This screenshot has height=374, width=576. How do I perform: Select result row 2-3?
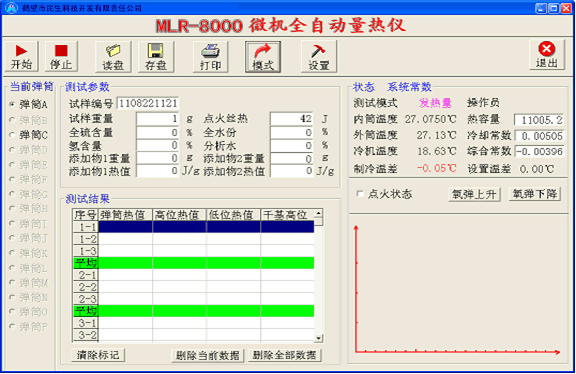194,299
